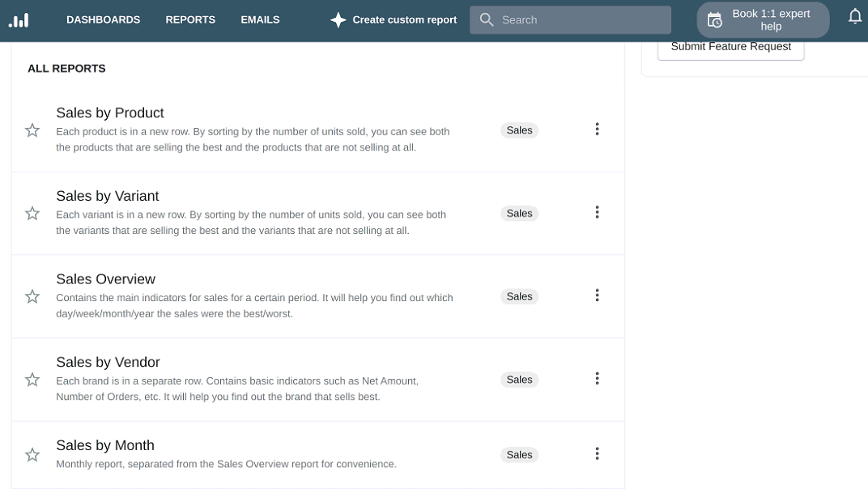The image size is (868, 489).
Task: Open options for Sales by Vendor report
Action: click(x=597, y=378)
